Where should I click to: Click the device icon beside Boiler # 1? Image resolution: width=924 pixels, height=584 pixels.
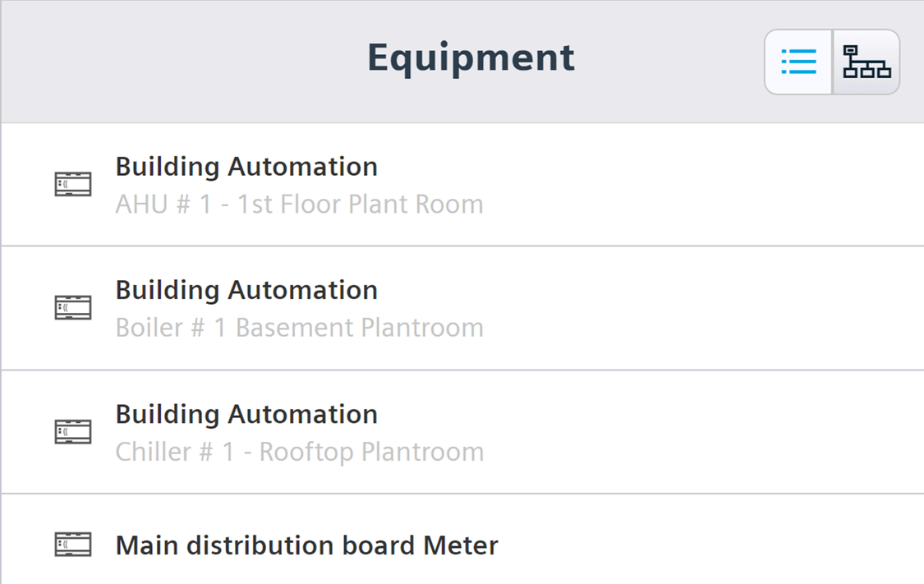tap(73, 307)
